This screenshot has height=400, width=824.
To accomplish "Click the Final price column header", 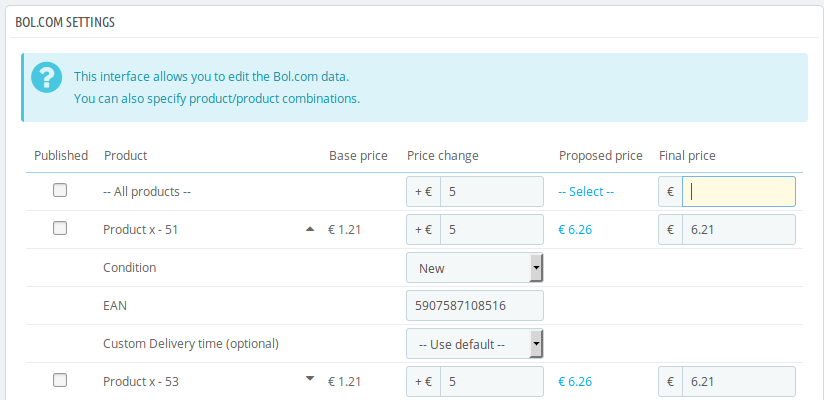I will (687, 156).
